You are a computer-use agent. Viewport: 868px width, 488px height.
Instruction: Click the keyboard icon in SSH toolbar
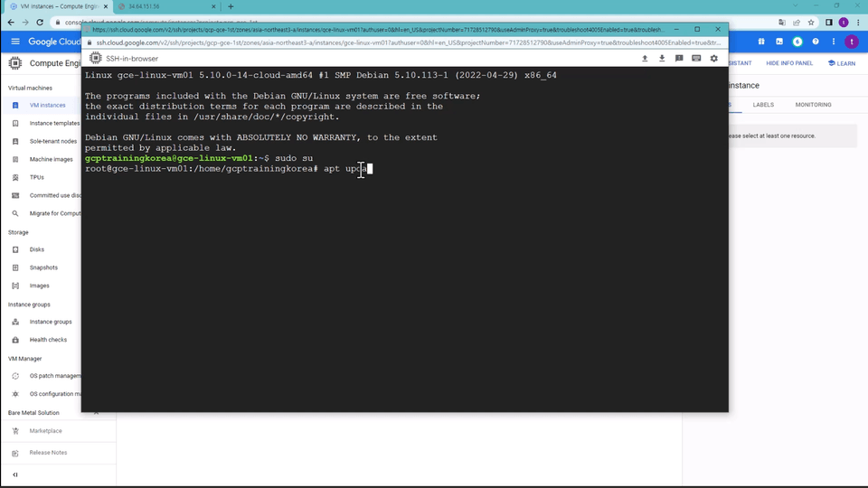coord(696,58)
